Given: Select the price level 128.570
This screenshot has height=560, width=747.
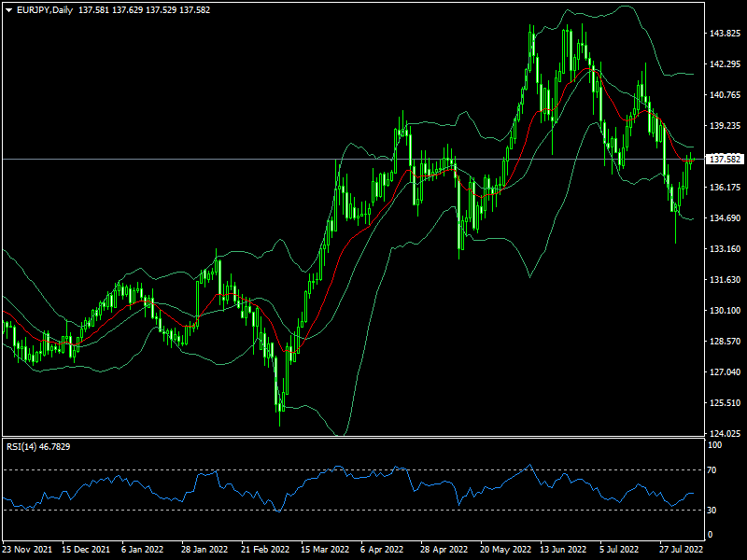Looking at the screenshot, I should 725,341.
